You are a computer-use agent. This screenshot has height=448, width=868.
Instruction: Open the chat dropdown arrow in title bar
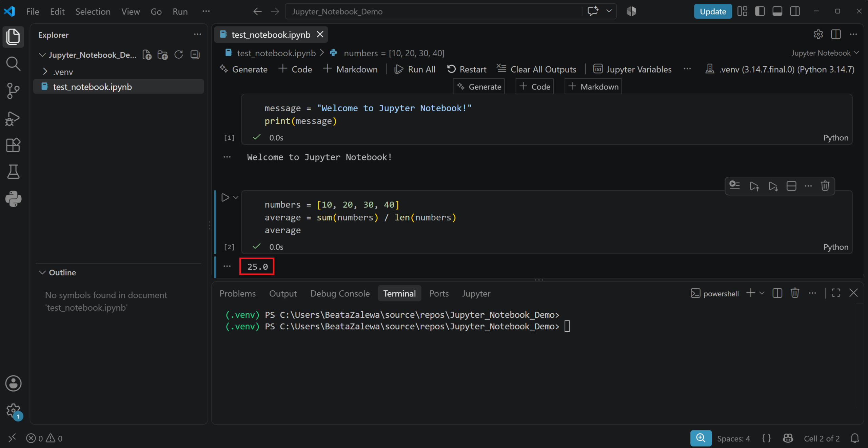tap(609, 11)
